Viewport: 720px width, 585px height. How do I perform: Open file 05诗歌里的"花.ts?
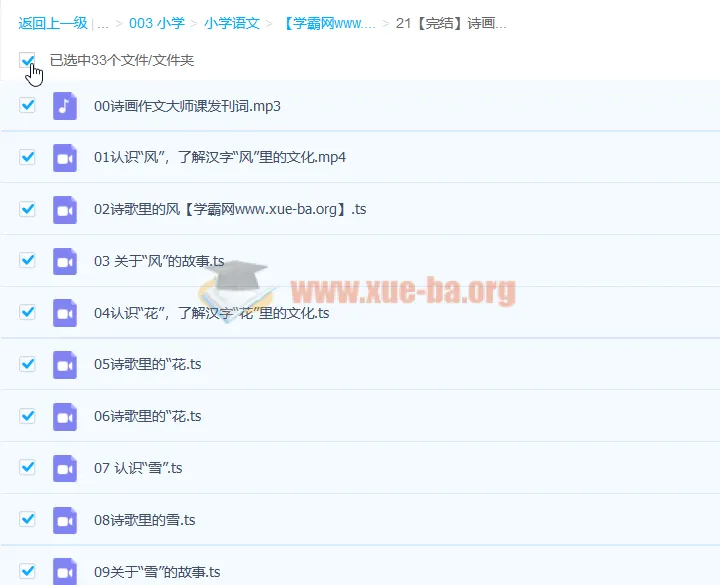[148, 365]
